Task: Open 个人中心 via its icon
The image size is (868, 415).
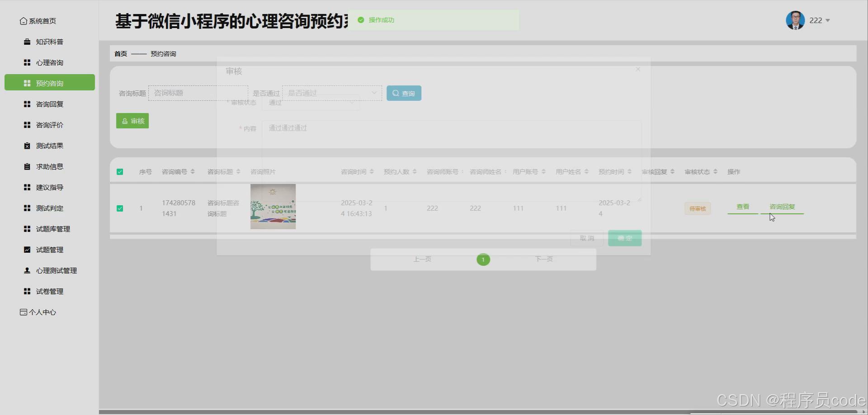Action: click(23, 311)
